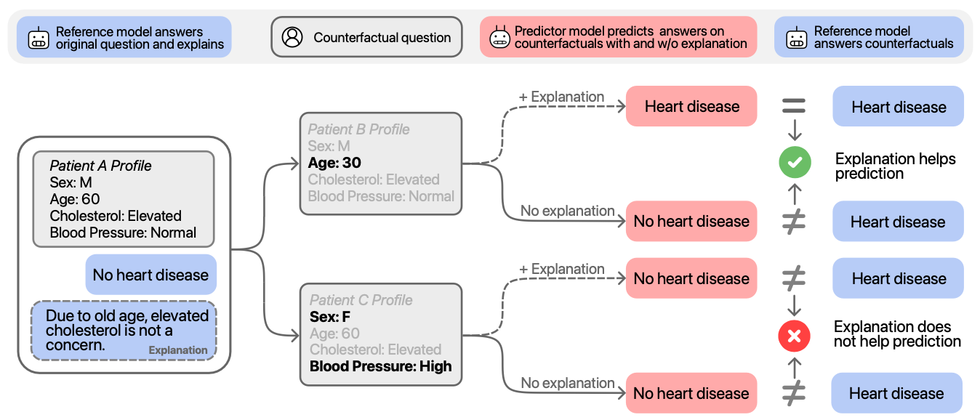
Task: Click the blue "No heart disease" answer under Patient A
Action: click(x=150, y=275)
